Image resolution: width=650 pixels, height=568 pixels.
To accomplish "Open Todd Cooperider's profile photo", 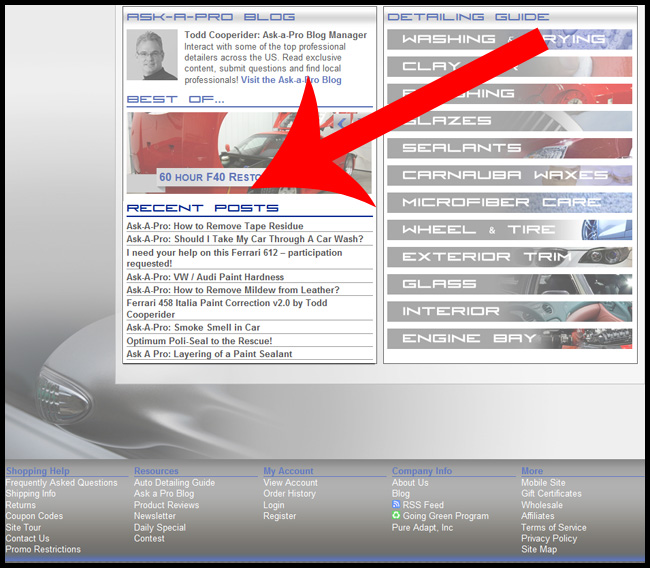I will 152,55.
